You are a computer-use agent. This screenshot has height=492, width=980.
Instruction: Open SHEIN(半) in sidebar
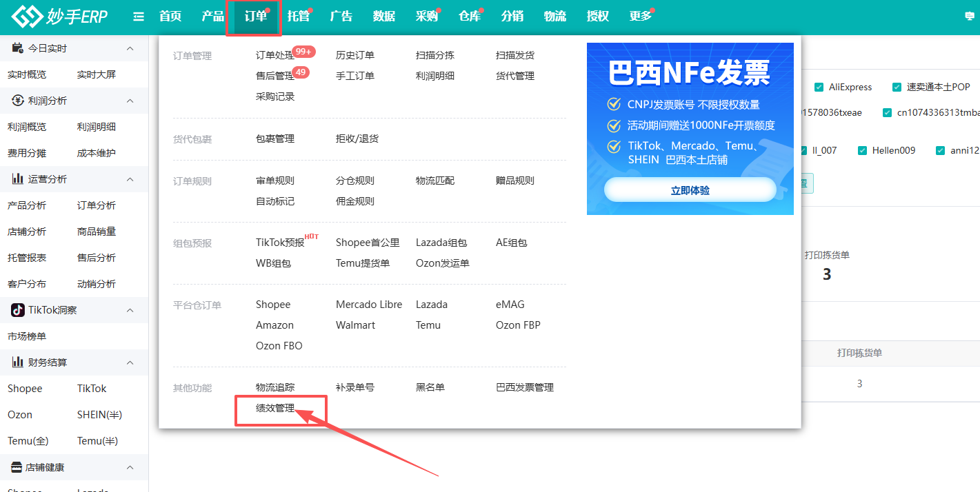99,415
